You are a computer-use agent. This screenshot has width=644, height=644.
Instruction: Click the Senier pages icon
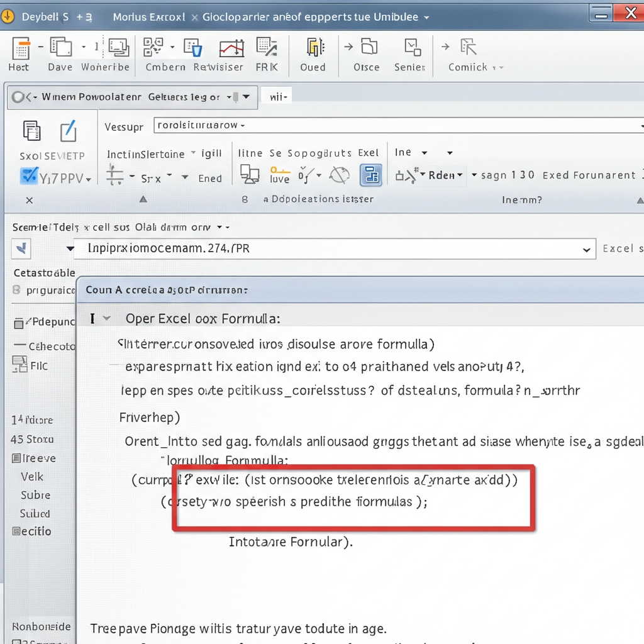pyautogui.click(x=413, y=47)
